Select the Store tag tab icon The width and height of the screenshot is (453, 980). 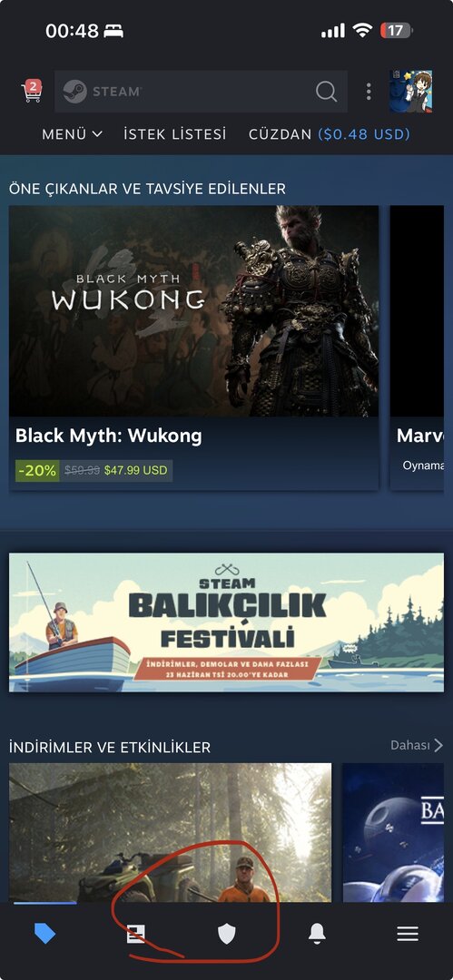[x=45, y=935]
